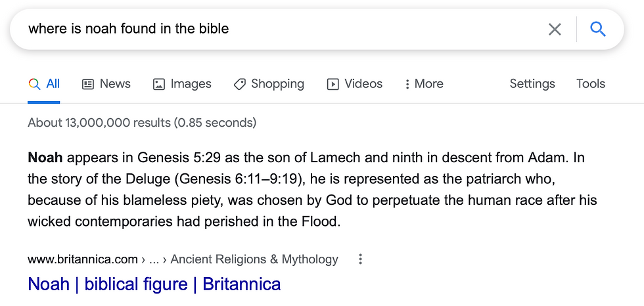The height and width of the screenshot is (306, 644).
Task: Expand the More search categories menu
Action: pos(424,84)
